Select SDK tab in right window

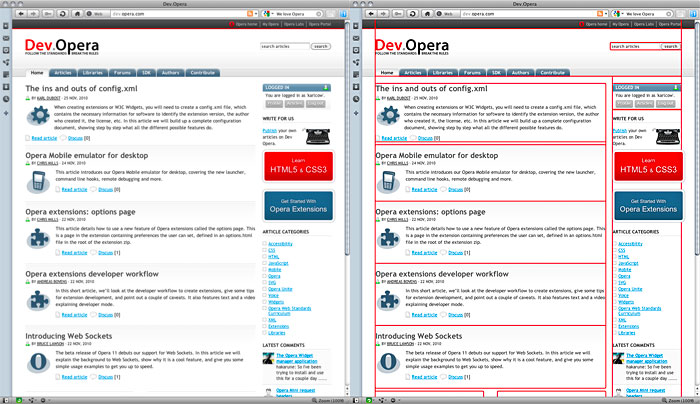496,73
